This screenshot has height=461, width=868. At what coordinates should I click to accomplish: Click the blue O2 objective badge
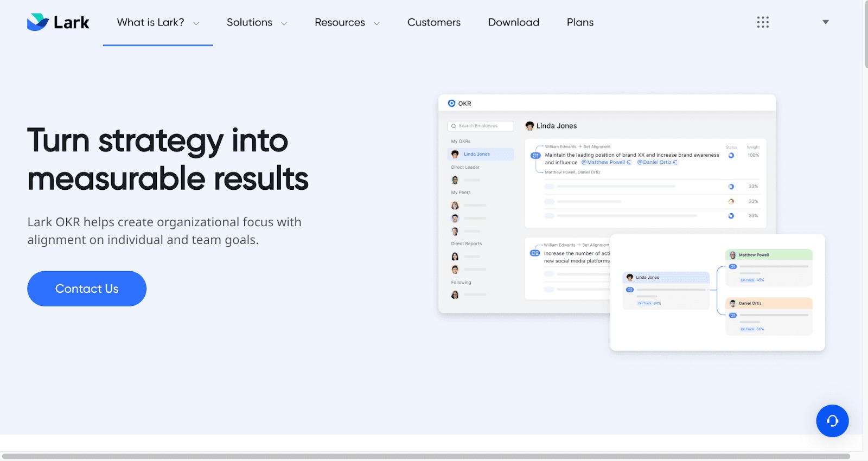(x=535, y=253)
